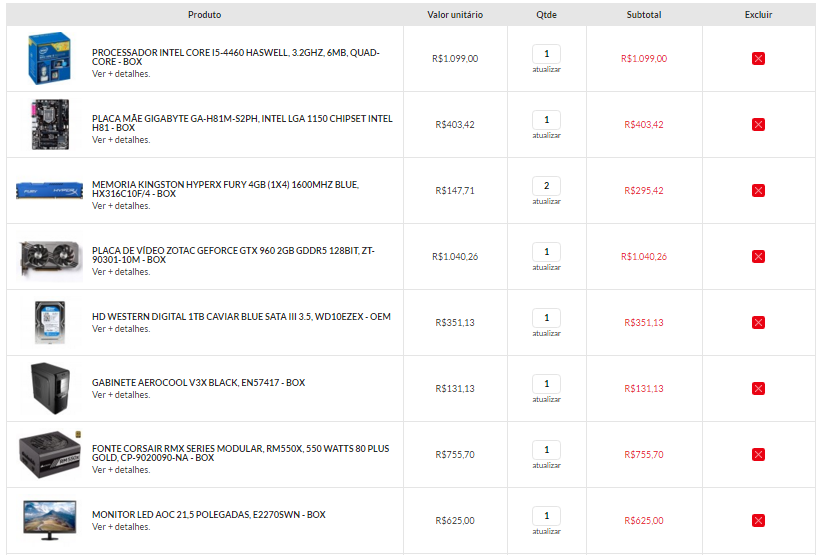The height and width of the screenshot is (555, 818).
Task: Click the 'Subtotal' column header
Action: coord(644,15)
